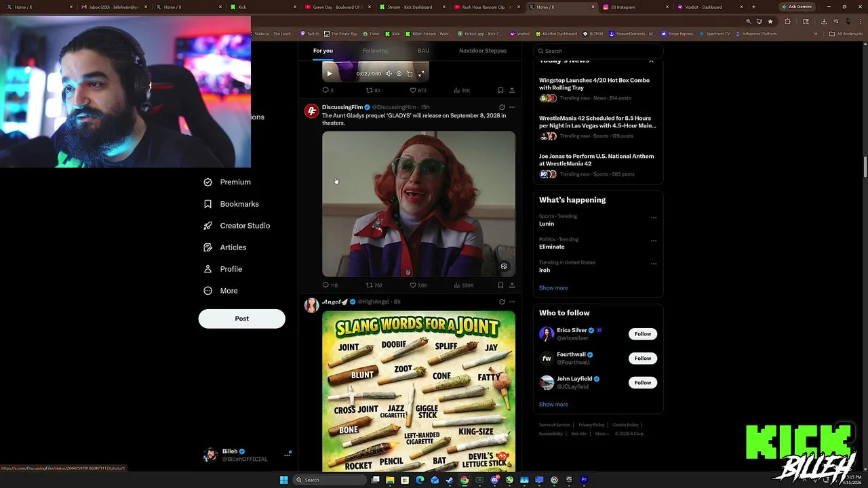Screen dimensions: 868x488
Task: Open Articles in the sidebar
Action: (x=224, y=247)
